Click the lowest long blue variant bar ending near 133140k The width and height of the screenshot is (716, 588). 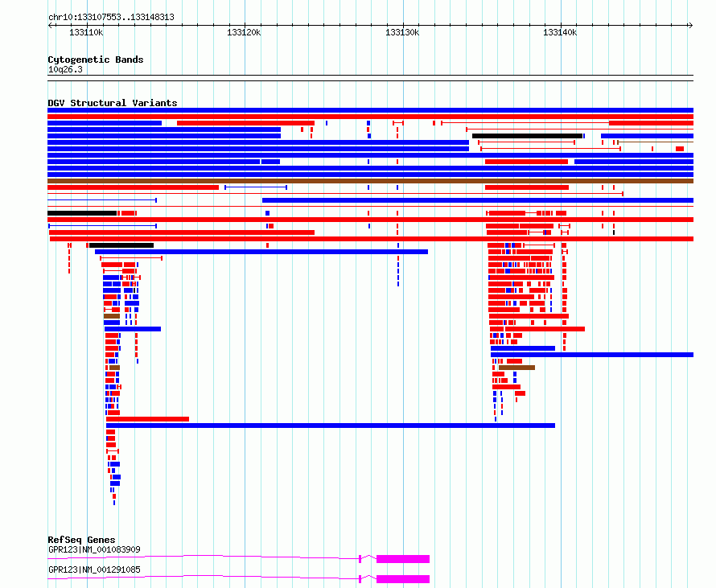click(x=331, y=426)
